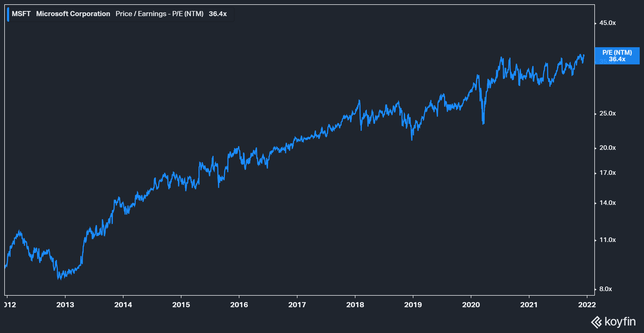
Task: Click the MSFT ticker in the legend
Action: [21, 14]
